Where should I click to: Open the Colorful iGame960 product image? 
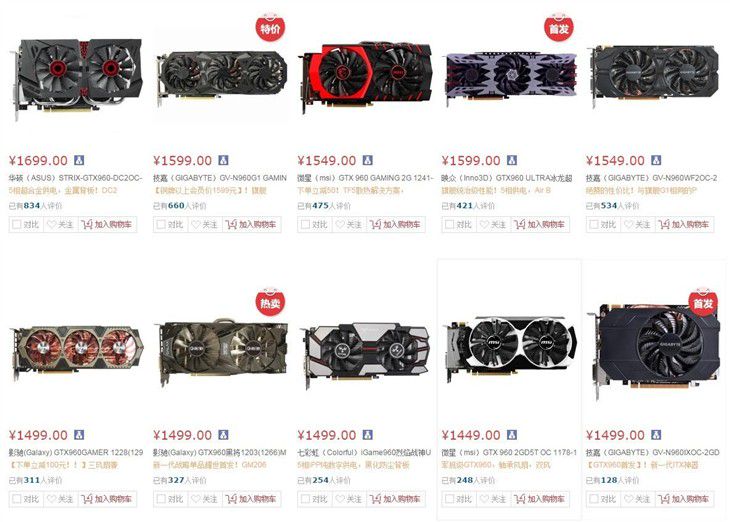pyautogui.click(x=365, y=352)
